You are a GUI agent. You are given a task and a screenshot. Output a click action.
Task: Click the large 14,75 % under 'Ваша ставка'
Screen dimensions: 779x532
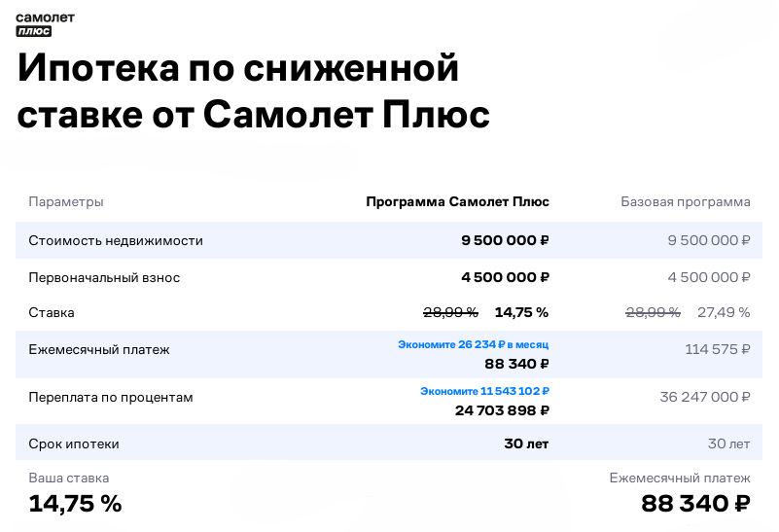tap(75, 504)
